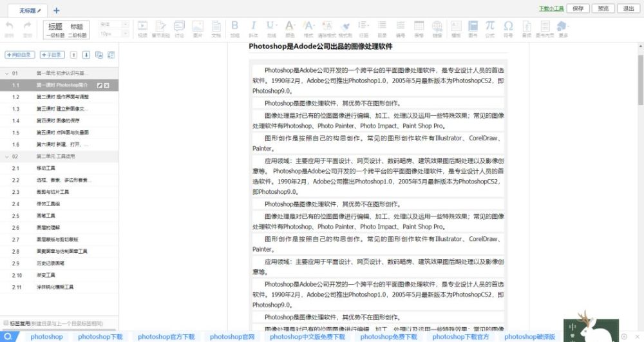
Task: Apply the 二级标题 heading style
Action: (77, 30)
